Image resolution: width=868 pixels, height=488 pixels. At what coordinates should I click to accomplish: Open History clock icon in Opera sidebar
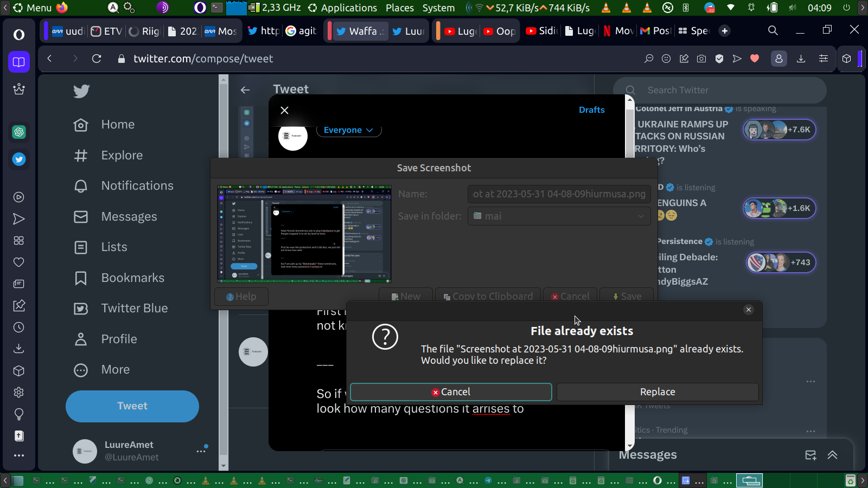[x=19, y=327]
